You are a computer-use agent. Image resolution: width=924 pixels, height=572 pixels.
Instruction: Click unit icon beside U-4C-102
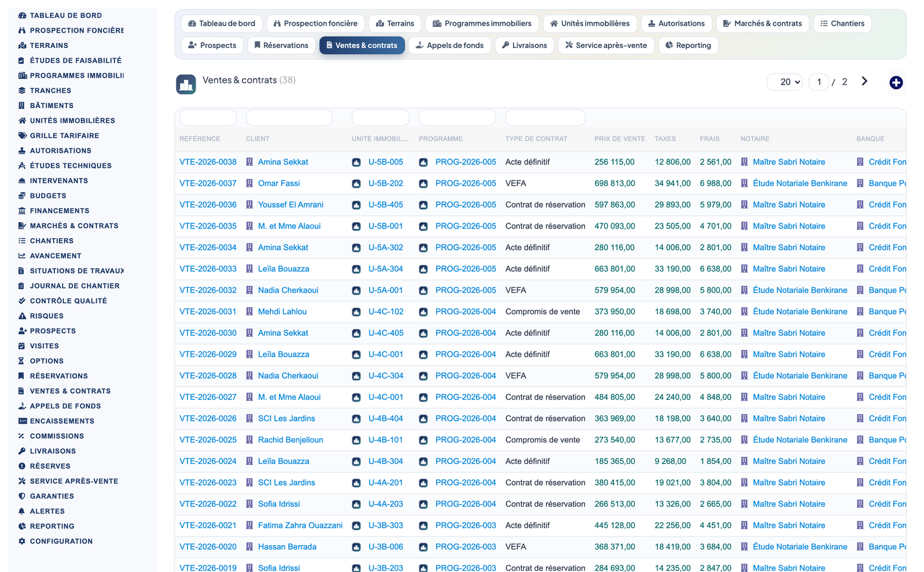[356, 312]
